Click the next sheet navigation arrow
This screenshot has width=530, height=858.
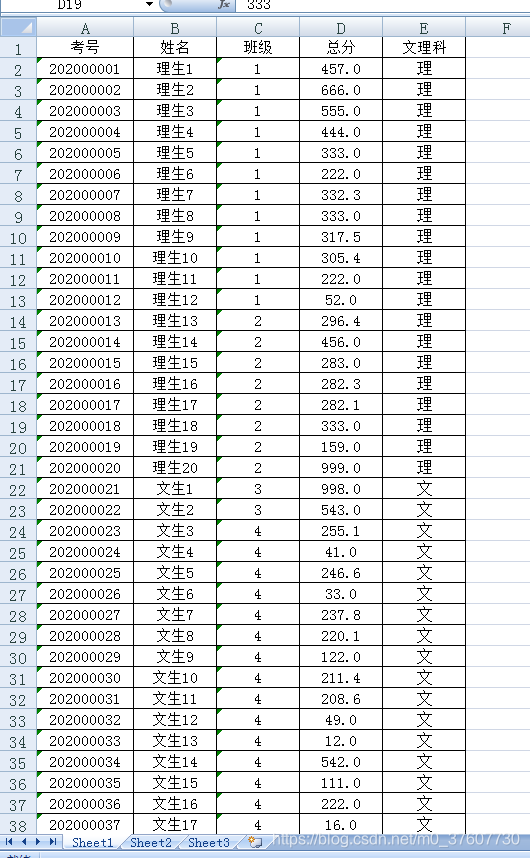[38, 842]
